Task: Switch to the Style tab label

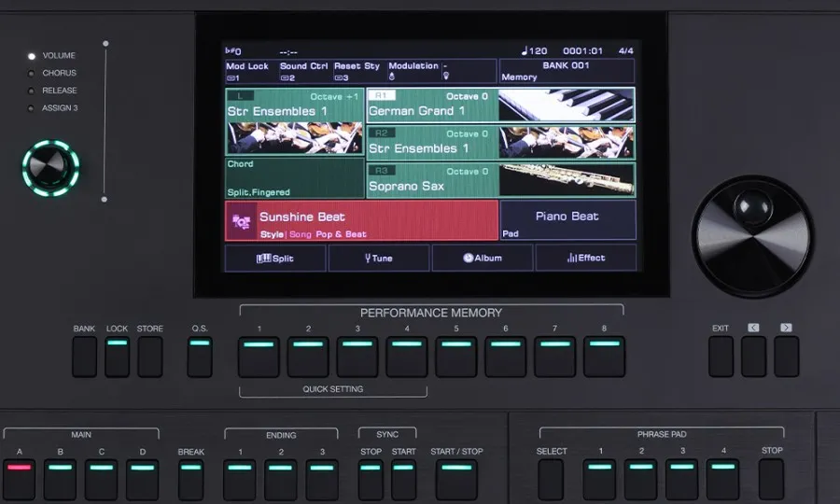Action: (272, 234)
